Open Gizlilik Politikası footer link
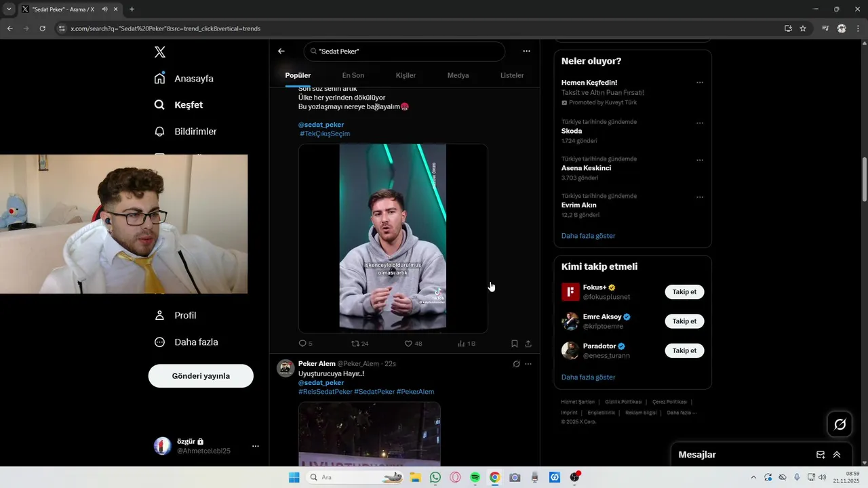The image size is (868, 488). [x=623, y=402]
